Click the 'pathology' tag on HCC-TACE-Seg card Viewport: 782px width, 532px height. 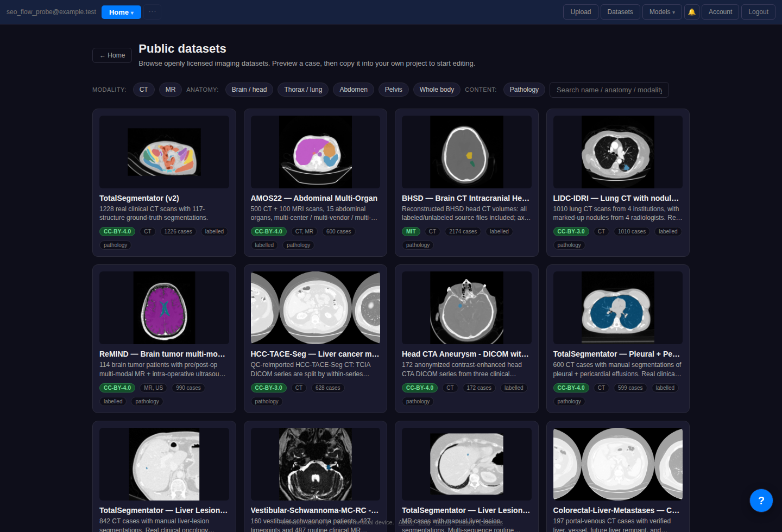tap(267, 401)
